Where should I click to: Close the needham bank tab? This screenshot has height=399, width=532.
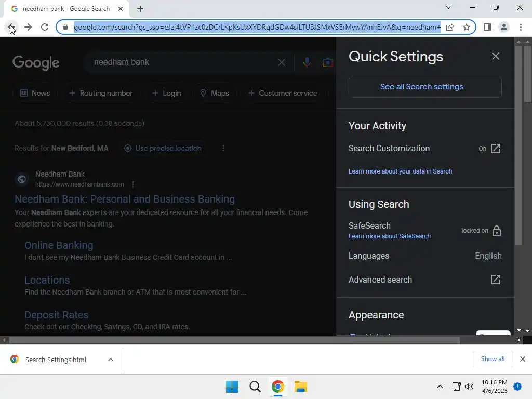pos(121,9)
